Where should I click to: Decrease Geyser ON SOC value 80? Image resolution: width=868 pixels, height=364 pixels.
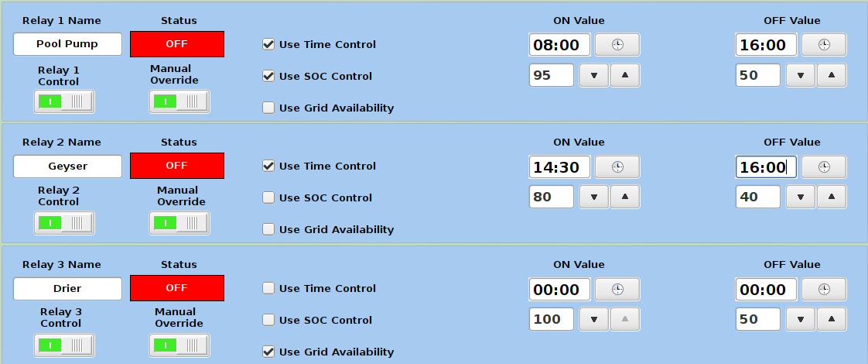pos(594,197)
